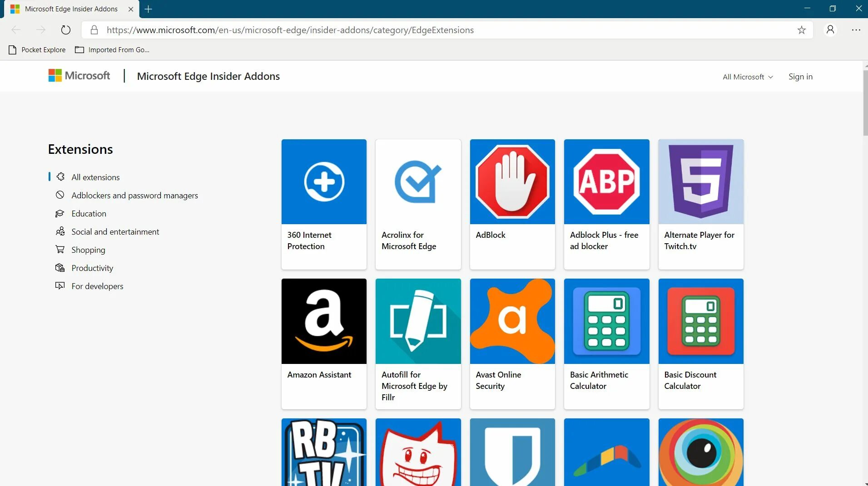Viewport: 868px width, 486px height.
Task: Open the 360 Internet Protection extension icon
Action: coord(324,182)
